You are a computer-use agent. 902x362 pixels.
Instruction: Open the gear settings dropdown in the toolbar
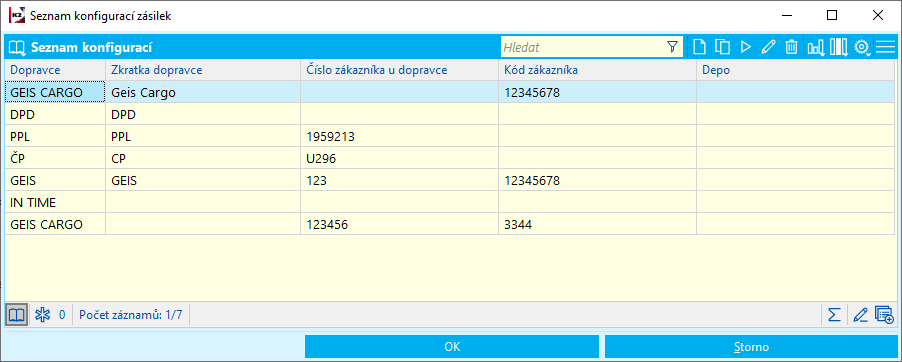(x=862, y=48)
